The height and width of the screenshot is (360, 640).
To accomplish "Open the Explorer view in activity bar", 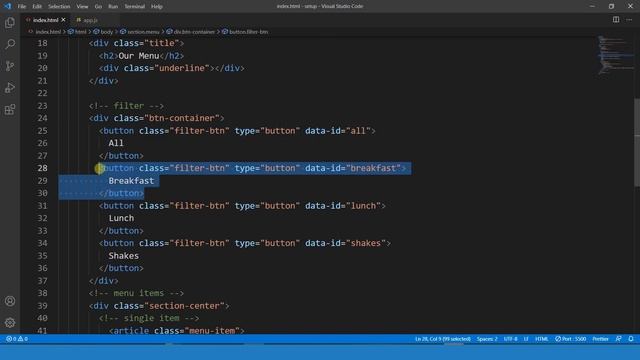I will (x=10, y=22).
